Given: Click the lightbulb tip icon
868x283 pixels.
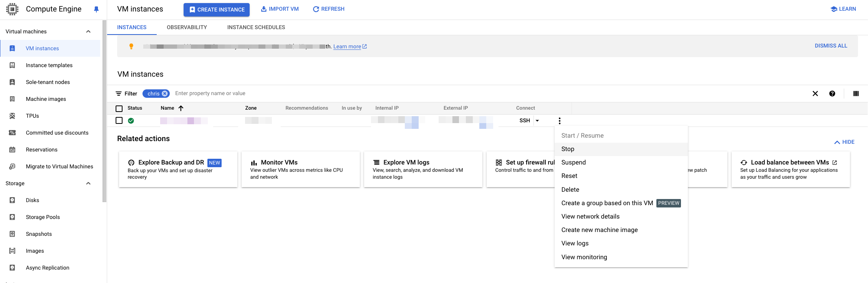Looking at the screenshot, I should tap(131, 46).
